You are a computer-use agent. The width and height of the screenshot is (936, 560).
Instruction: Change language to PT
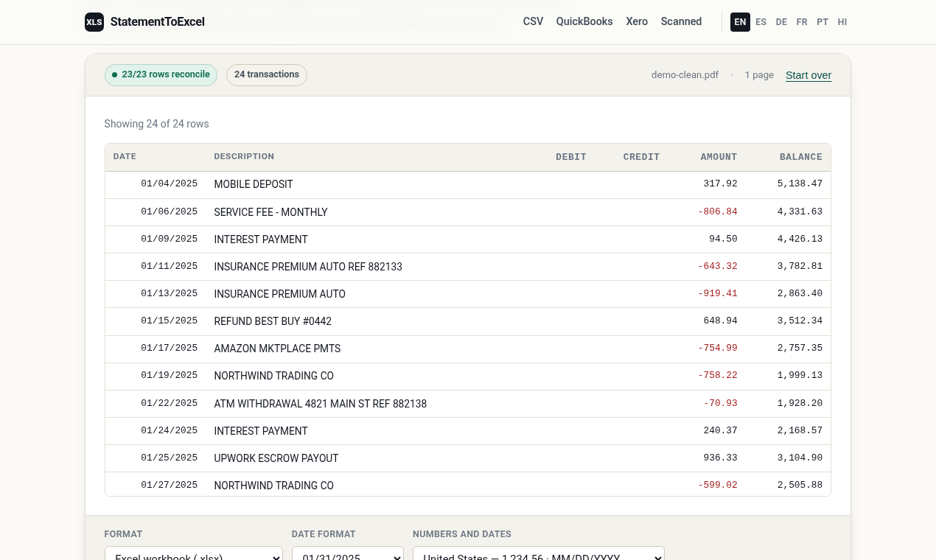click(x=823, y=22)
